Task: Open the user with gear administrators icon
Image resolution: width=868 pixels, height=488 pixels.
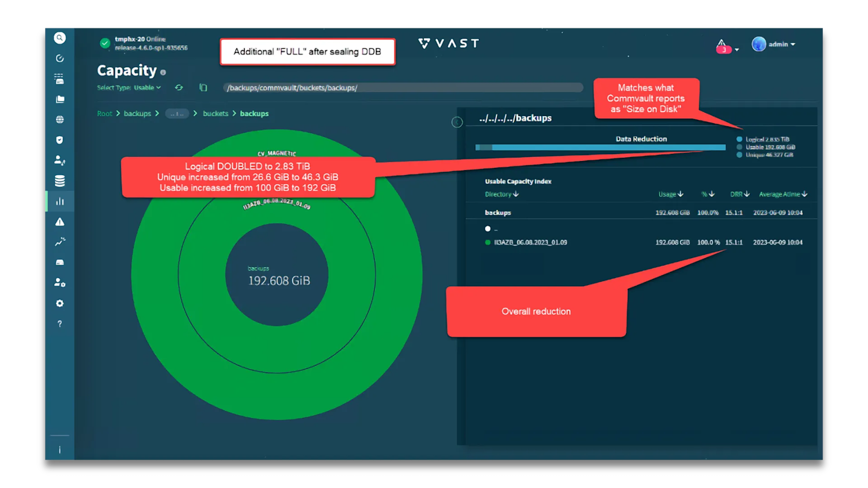Action: [60, 282]
